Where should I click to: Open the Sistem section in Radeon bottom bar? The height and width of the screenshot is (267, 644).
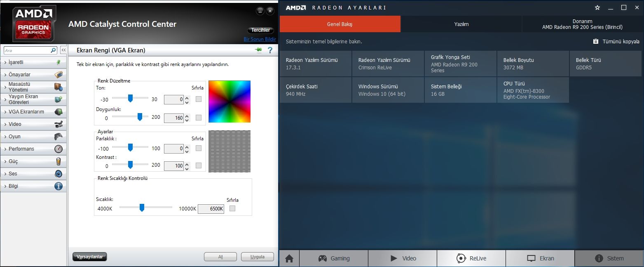point(609,258)
